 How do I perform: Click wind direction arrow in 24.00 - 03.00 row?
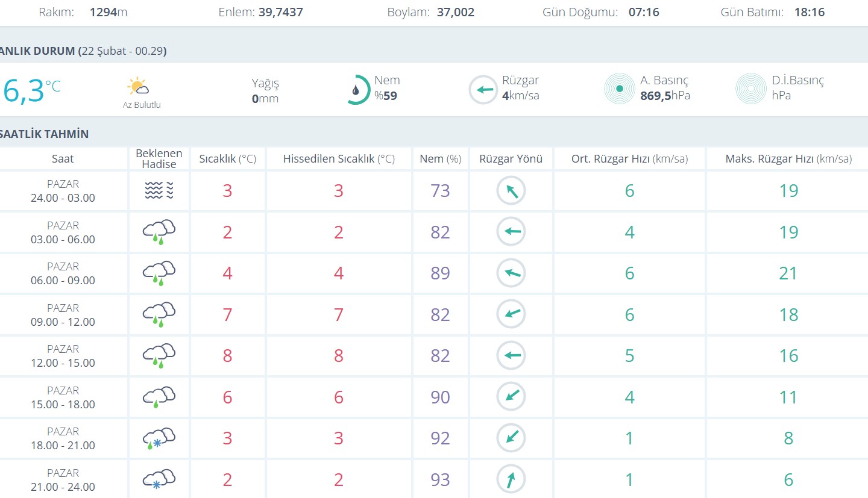pos(511,191)
